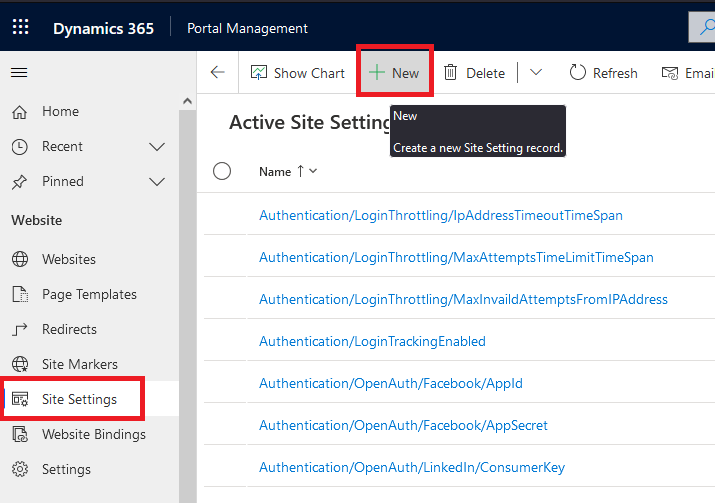Open Authentication/LoginTrackingEnabled setting
715x503 pixels.
[373, 341]
